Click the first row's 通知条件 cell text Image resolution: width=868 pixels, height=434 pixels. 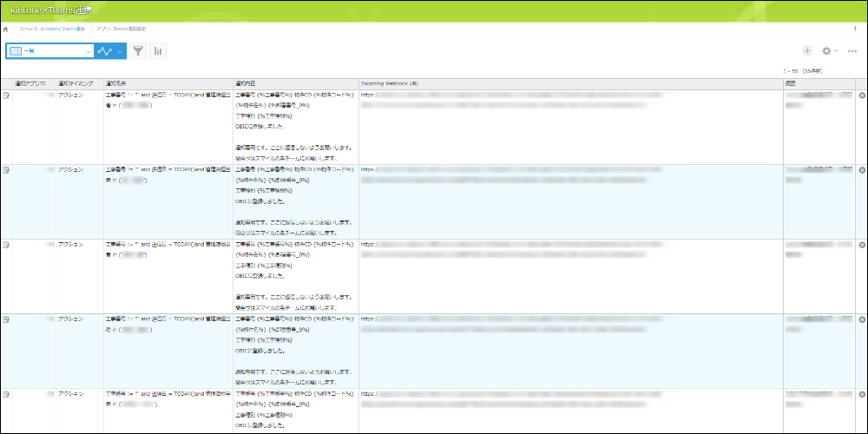[x=167, y=100]
